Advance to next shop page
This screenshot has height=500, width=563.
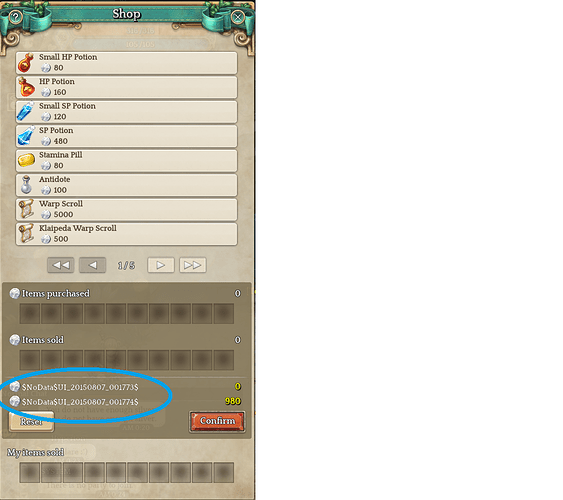tap(161, 265)
